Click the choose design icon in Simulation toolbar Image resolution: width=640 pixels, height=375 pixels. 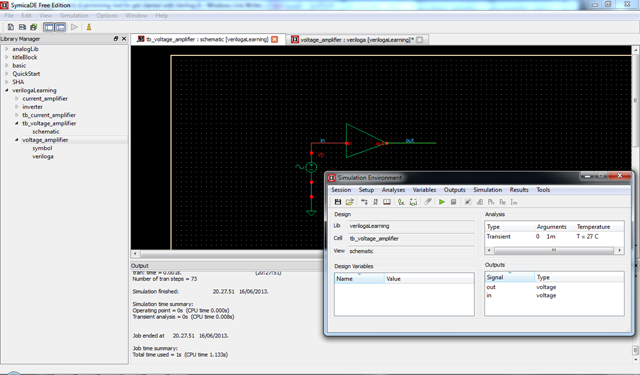click(x=364, y=202)
